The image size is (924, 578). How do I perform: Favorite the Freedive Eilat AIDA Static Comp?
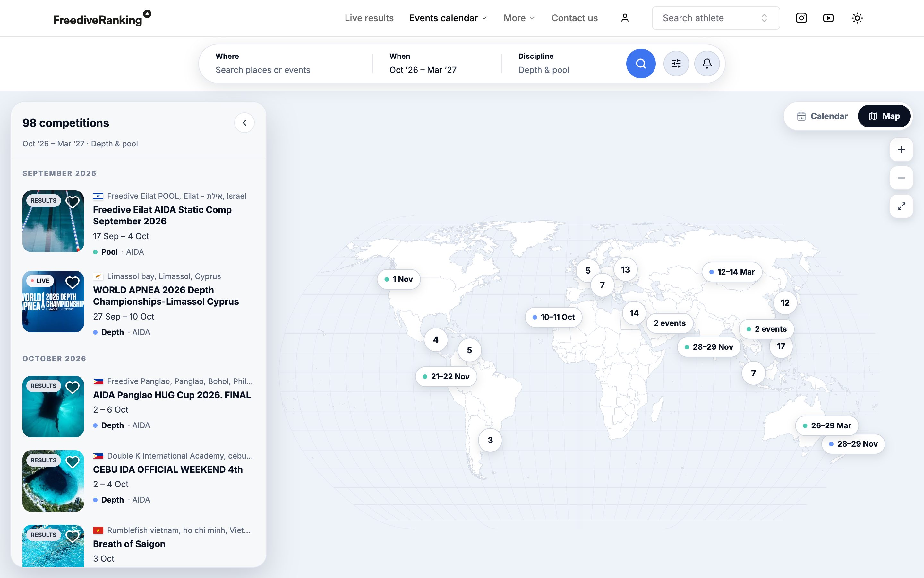click(x=73, y=201)
